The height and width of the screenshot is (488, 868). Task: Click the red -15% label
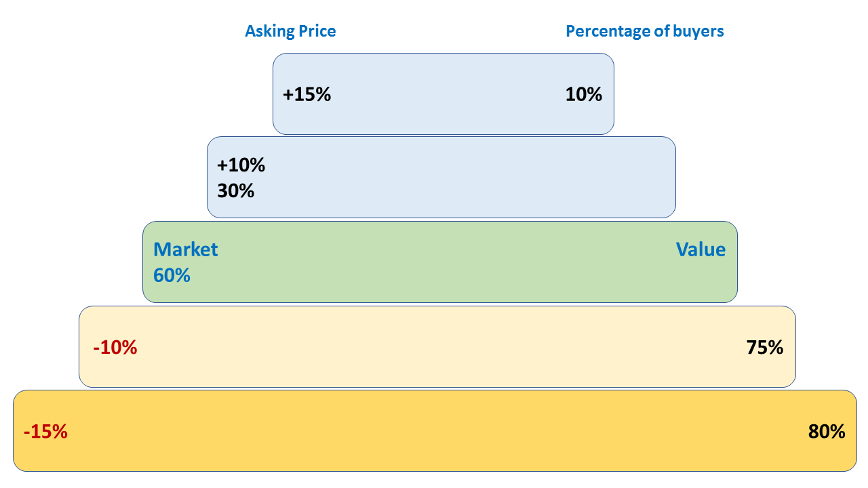[45, 432]
